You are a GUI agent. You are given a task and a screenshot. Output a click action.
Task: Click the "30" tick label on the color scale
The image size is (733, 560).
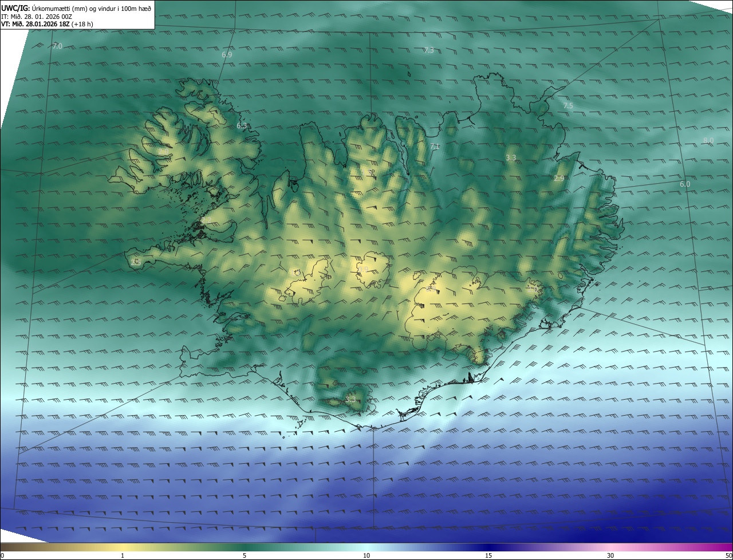610,555
